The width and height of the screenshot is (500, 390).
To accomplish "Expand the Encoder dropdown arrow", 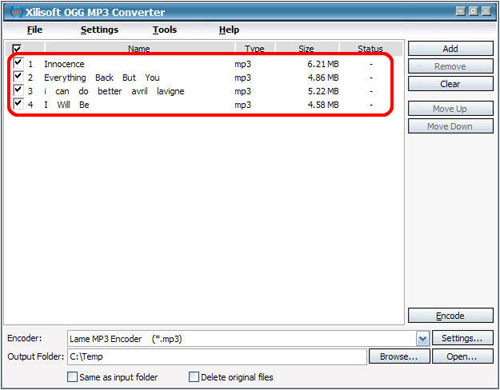I will coord(422,339).
